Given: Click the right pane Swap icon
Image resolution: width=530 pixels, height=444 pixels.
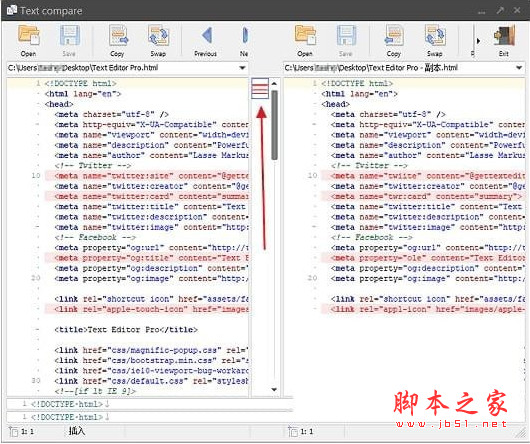Looking at the screenshot, I should pos(435,35).
